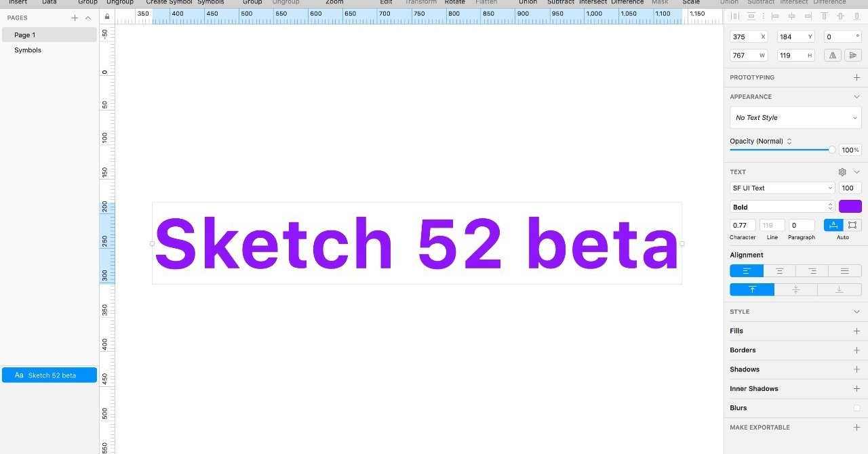Click the paragraph spacing field
This screenshot has width=868, height=454.
802,226
